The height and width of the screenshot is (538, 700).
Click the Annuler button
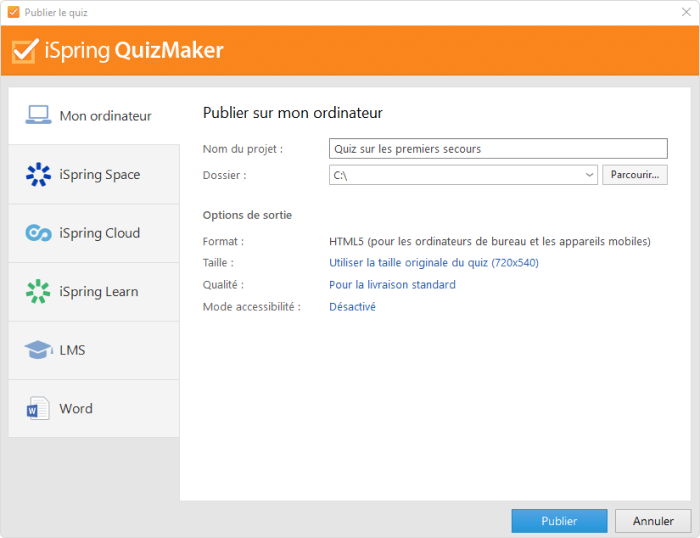click(x=653, y=521)
